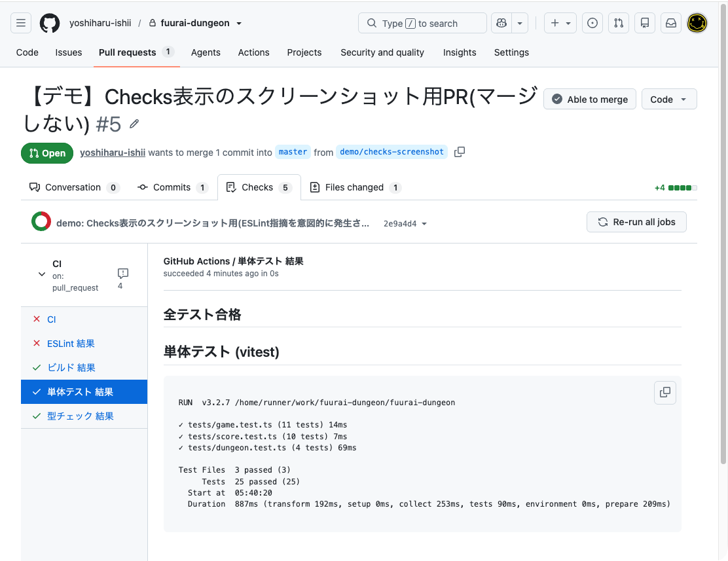Open the Insights tab
The image size is (728, 561).
coord(459,52)
